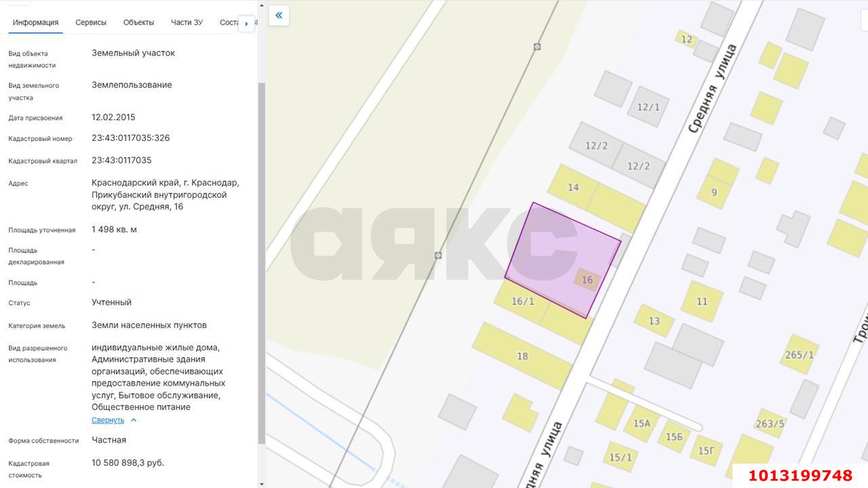The height and width of the screenshot is (488, 868).
Task: Collapse the info panel with double-chevron button
Action: click(x=279, y=15)
